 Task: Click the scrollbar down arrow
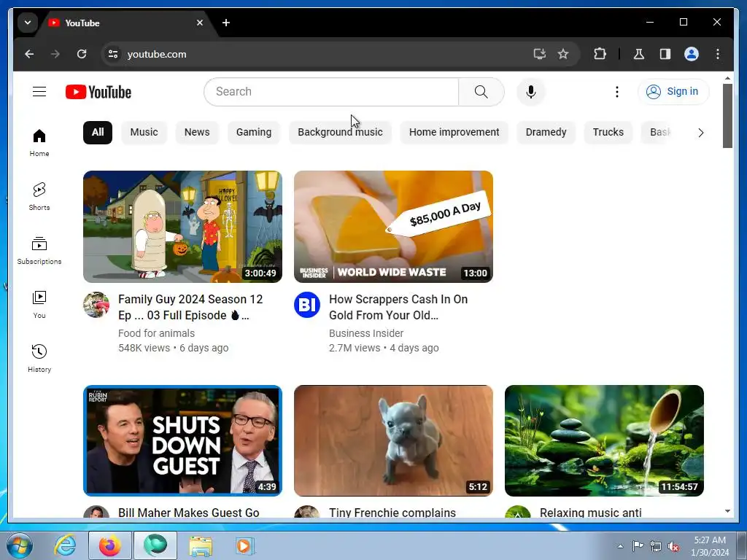(727, 511)
